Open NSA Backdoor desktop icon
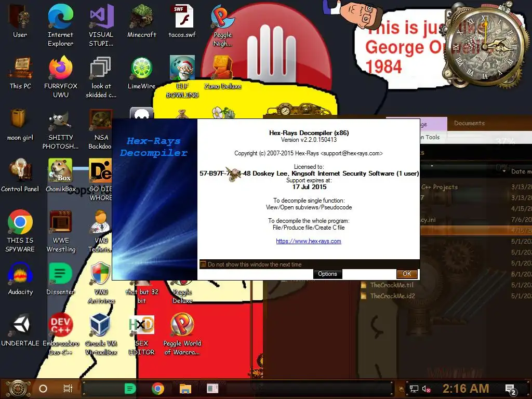The width and height of the screenshot is (532, 399). [100, 129]
